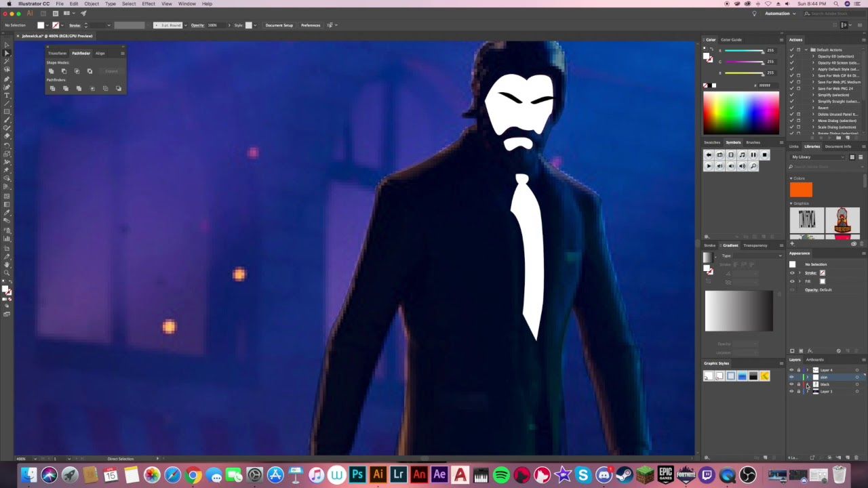868x488 pixels.
Task: Open Illustrator from the Dock
Action: click(378, 474)
